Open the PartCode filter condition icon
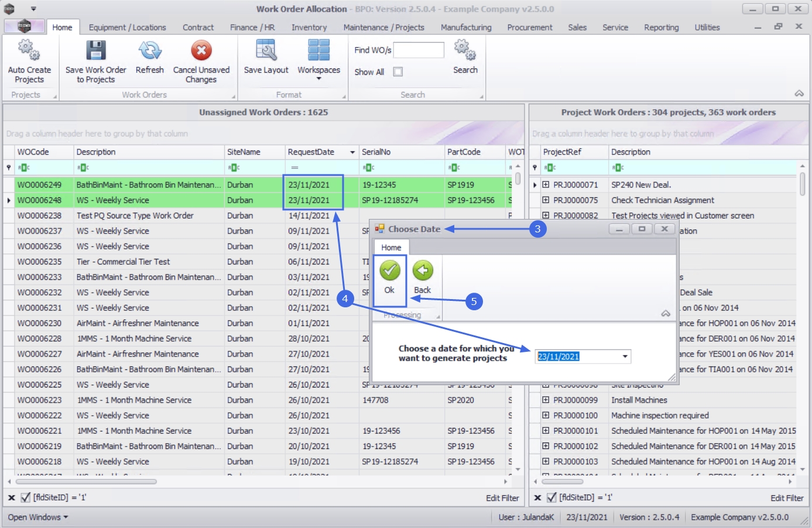Image resolution: width=812 pixels, height=528 pixels. (x=454, y=167)
